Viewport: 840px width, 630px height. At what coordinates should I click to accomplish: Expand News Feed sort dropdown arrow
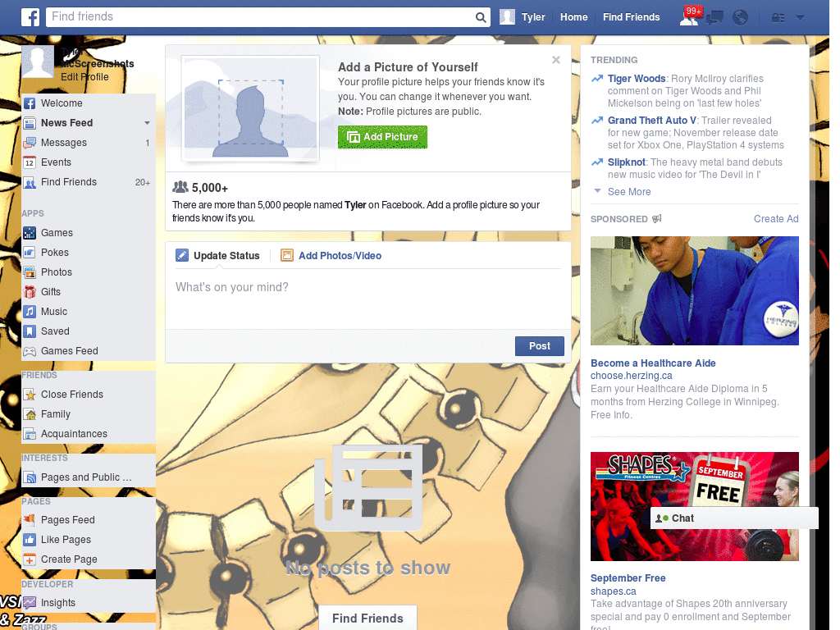tap(147, 123)
